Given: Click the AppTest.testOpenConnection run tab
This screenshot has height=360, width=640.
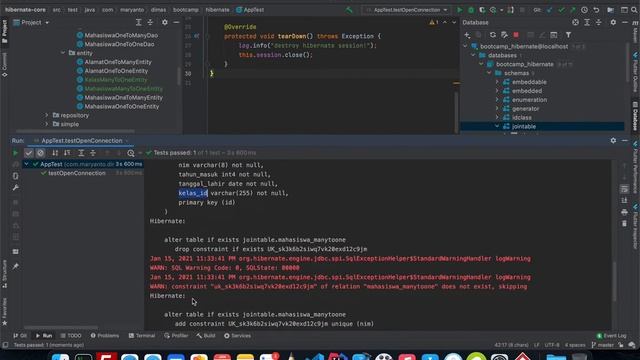Looking at the screenshot, I should (82, 141).
